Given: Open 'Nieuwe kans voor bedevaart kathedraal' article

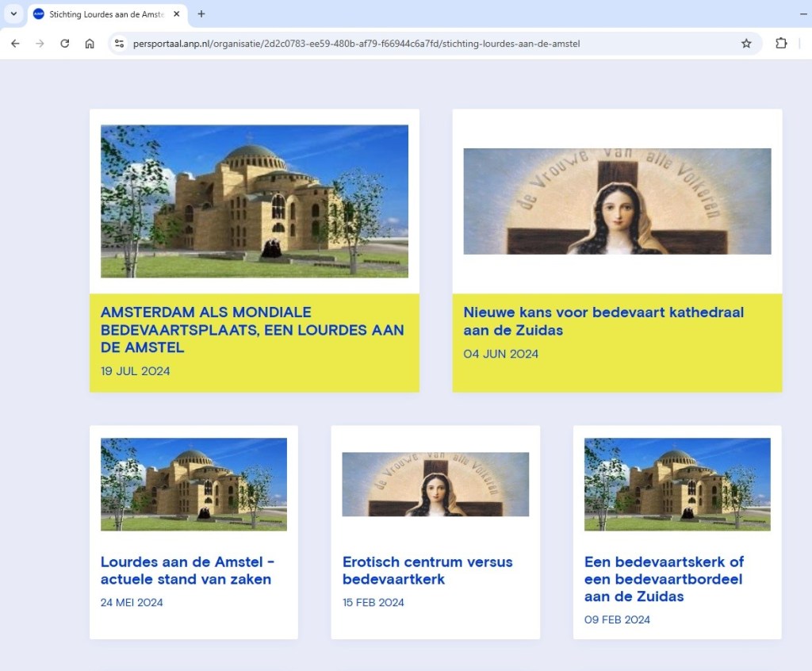Looking at the screenshot, I should tap(603, 321).
